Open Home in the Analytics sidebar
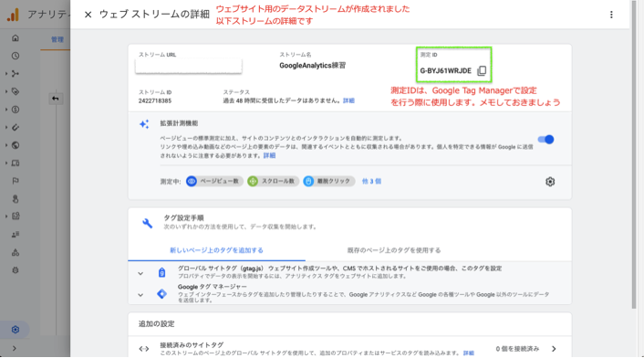The image size is (644, 358). pos(16,38)
